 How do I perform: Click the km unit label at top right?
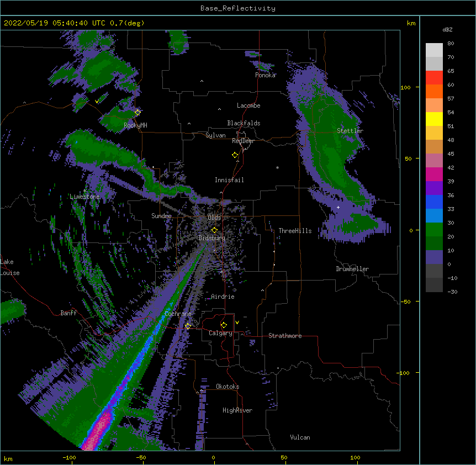click(411, 23)
